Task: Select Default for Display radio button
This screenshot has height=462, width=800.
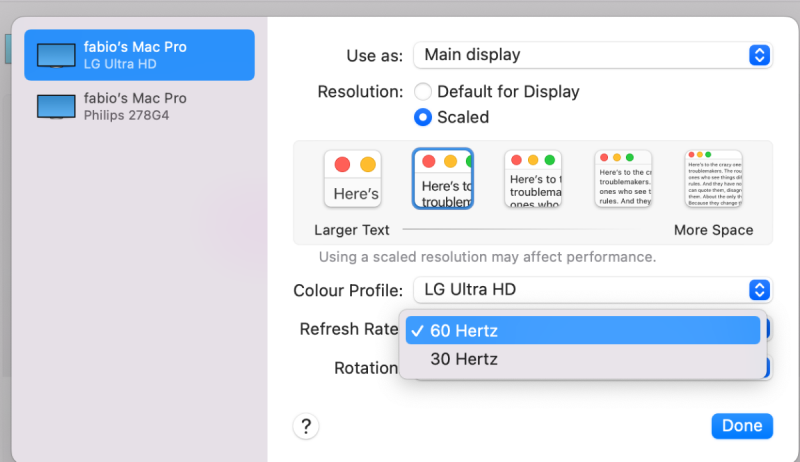Action: point(423,91)
